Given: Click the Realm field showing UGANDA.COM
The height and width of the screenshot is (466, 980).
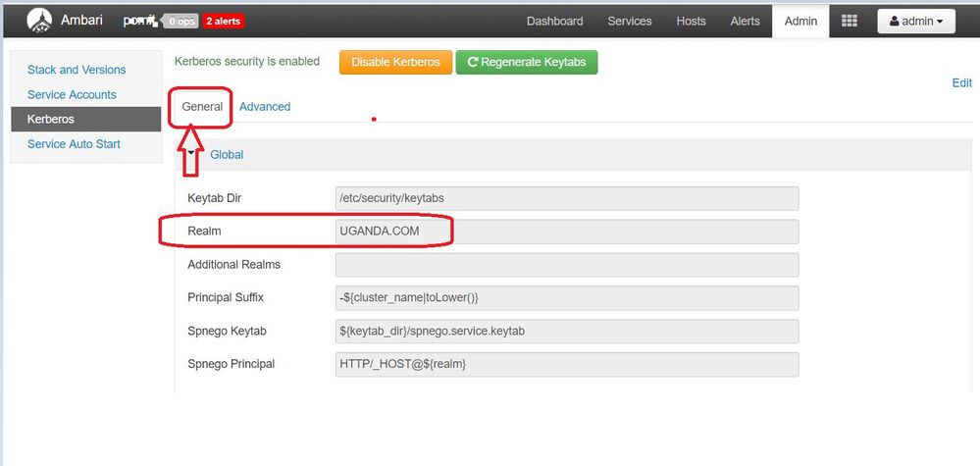Looking at the screenshot, I should click(x=567, y=232).
